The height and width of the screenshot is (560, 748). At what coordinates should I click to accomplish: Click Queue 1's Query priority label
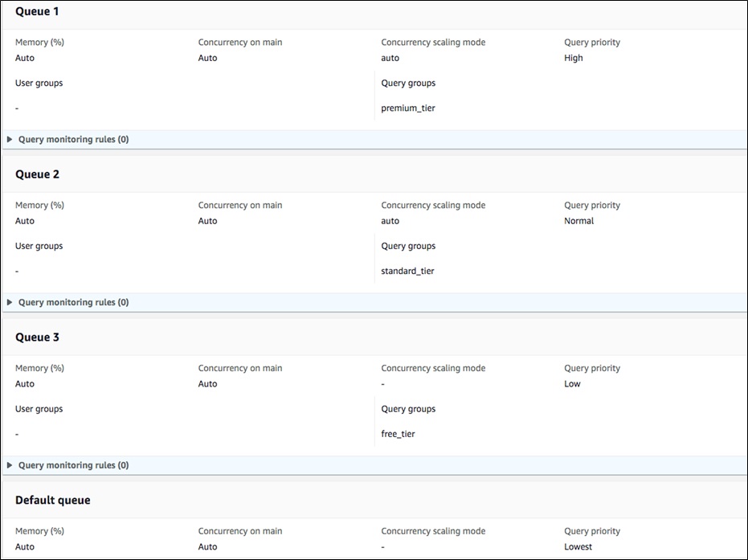click(592, 43)
